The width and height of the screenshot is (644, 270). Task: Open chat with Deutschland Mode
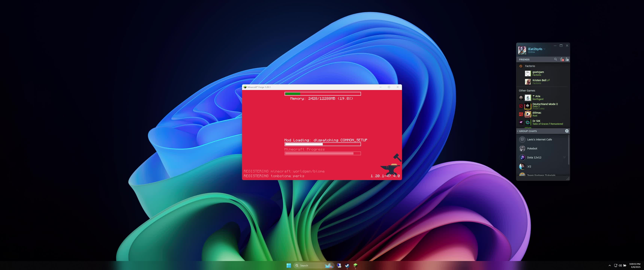click(545, 106)
